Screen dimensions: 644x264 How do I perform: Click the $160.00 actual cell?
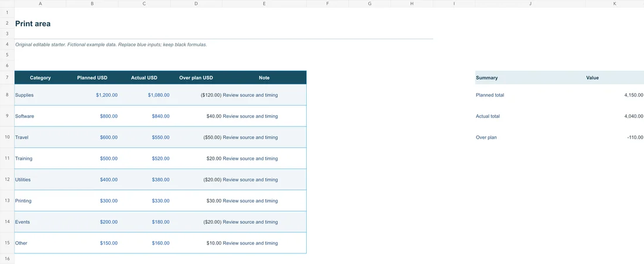coord(144,243)
